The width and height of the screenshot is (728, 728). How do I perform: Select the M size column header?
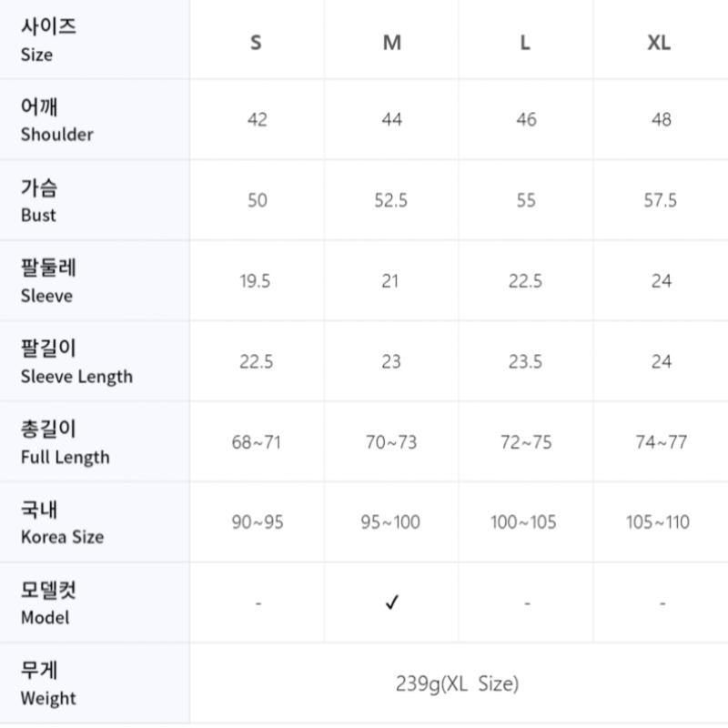[391, 43]
